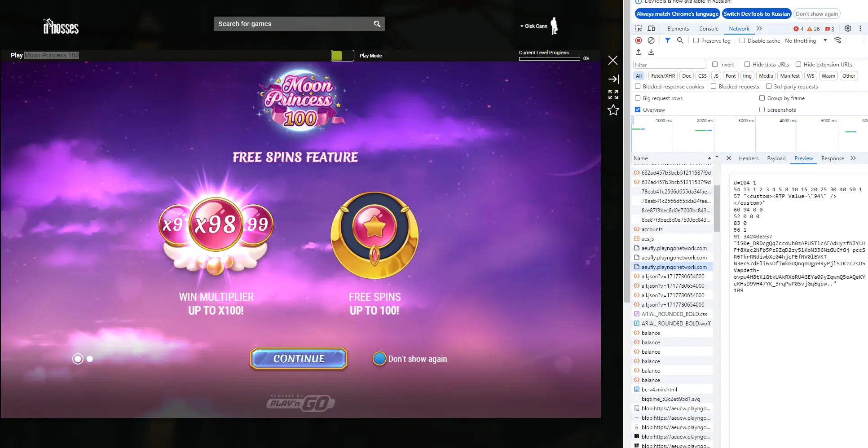The height and width of the screenshot is (448, 868).
Task: Open the No throttling dropdown
Action: 806,40
